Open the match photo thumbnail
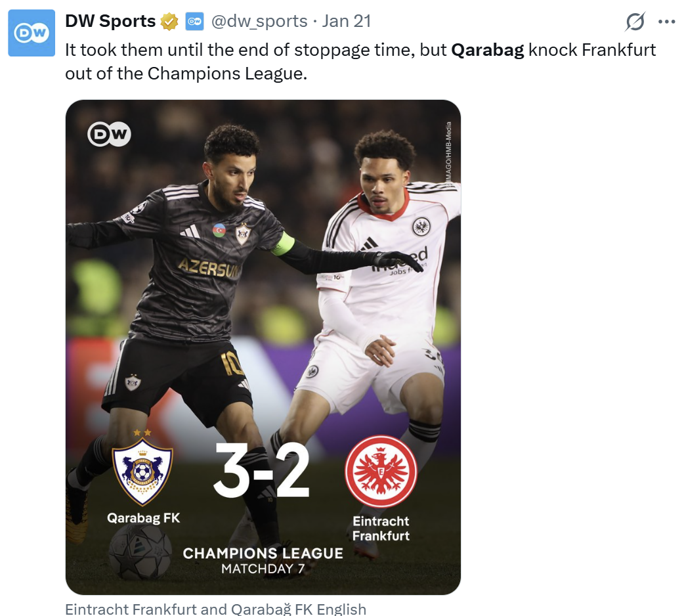Screen dimensions: 684x616 tap(263, 347)
